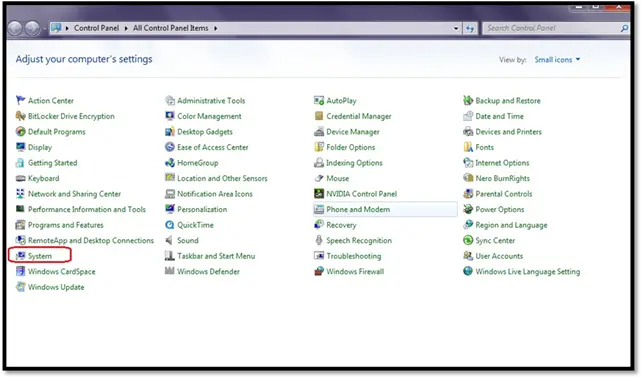Screen dimensions: 642x377
Task: Expand arrow after All Control Panel Items
Action: (215, 28)
